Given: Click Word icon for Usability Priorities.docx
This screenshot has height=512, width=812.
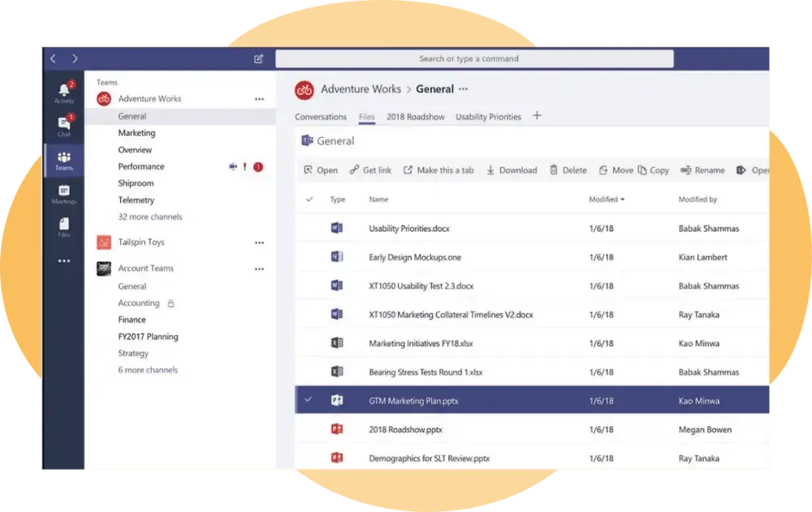Looking at the screenshot, I should pyautogui.click(x=337, y=228).
